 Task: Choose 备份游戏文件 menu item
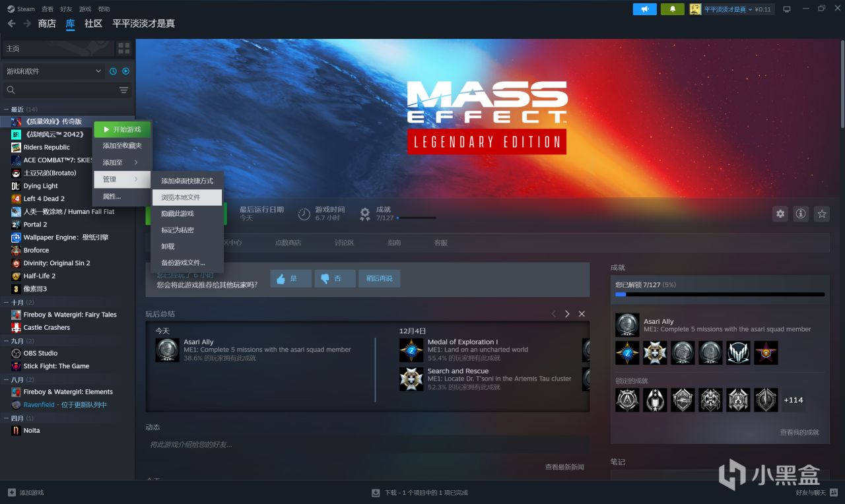click(187, 263)
